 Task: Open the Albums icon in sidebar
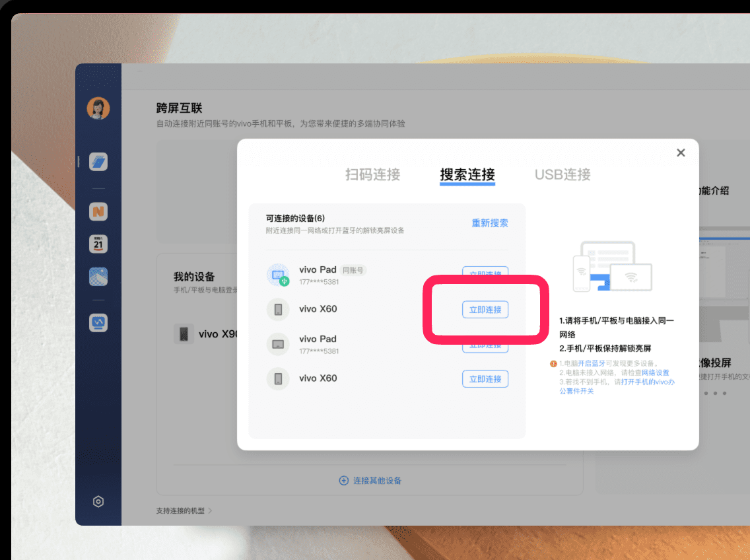[98, 277]
